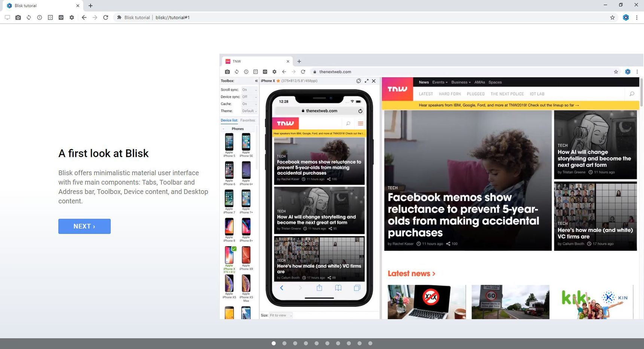
Task: Expand iPhone X device to full view
Action: (x=367, y=81)
